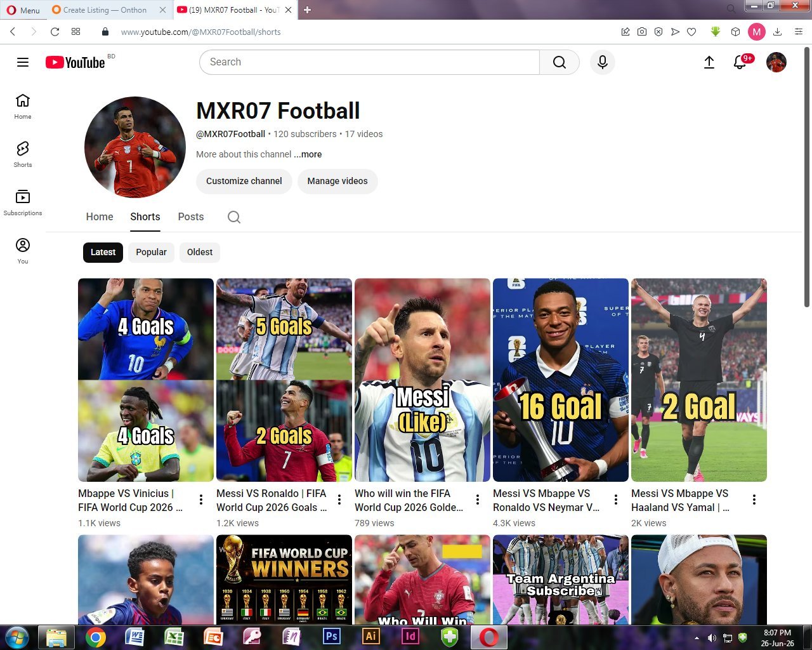The image size is (812, 650).
Task: Open the FIFA World Cup Winners thumbnail
Action: coord(284,580)
